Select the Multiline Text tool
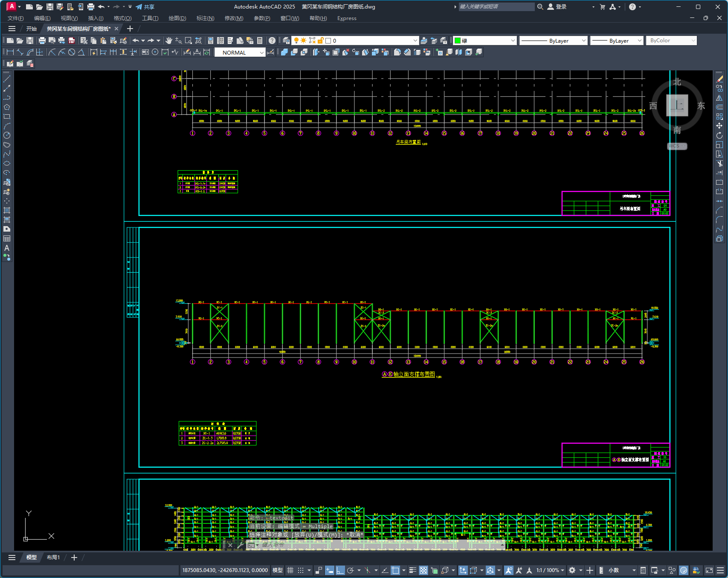728x578 pixels. tap(7, 248)
